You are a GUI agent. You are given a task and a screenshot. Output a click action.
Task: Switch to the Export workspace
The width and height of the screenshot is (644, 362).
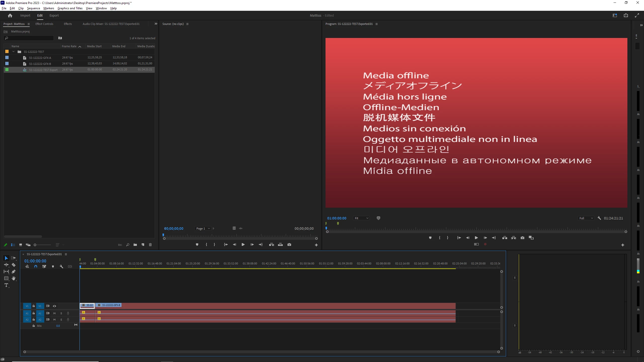tap(54, 15)
